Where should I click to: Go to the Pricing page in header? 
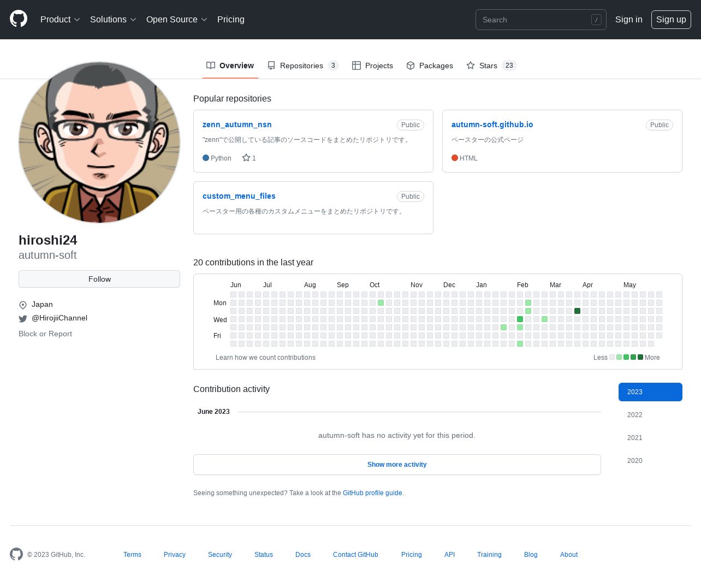231,19
